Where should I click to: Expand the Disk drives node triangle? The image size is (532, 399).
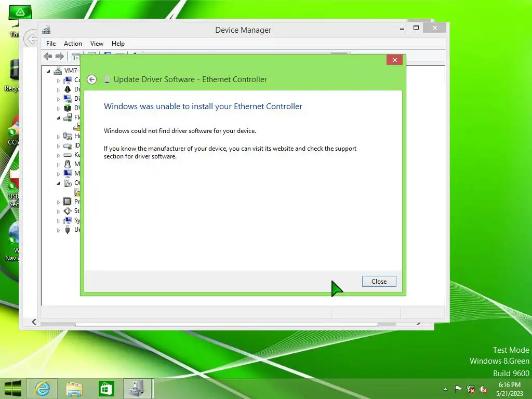click(x=58, y=90)
